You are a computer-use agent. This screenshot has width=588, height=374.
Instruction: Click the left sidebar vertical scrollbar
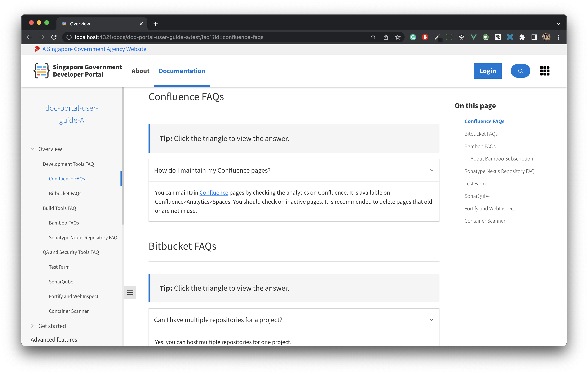pyautogui.click(x=123, y=156)
